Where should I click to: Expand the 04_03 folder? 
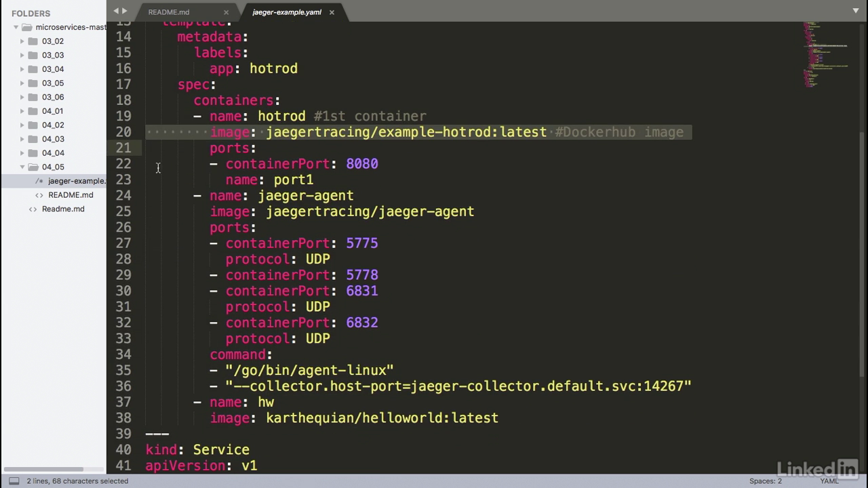pyautogui.click(x=22, y=139)
